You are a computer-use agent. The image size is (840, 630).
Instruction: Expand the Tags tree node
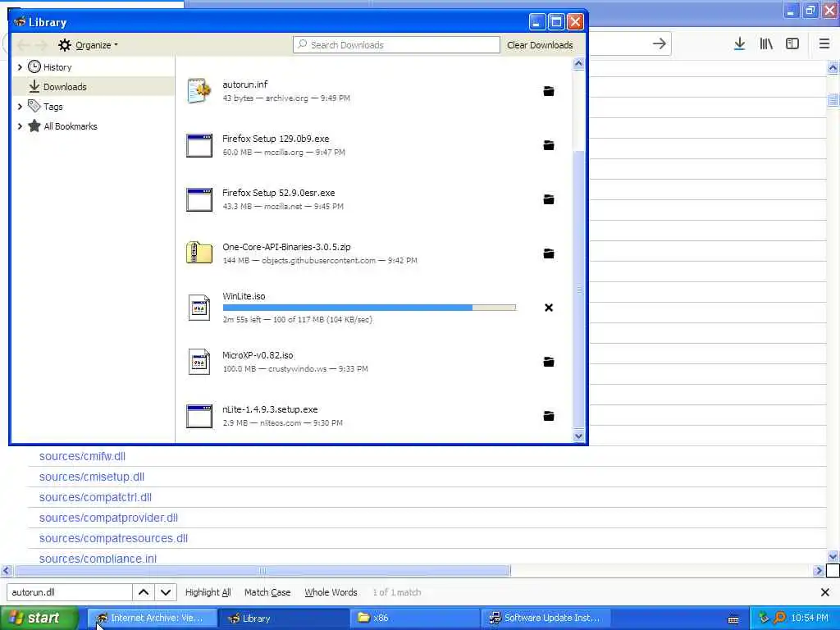click(x=20, y=107)
